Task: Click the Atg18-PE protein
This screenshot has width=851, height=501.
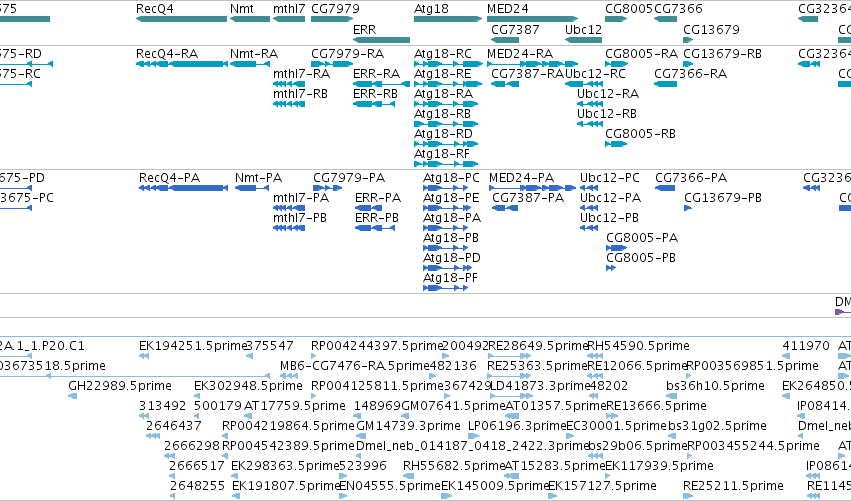Action: click(x=445, y=208)
